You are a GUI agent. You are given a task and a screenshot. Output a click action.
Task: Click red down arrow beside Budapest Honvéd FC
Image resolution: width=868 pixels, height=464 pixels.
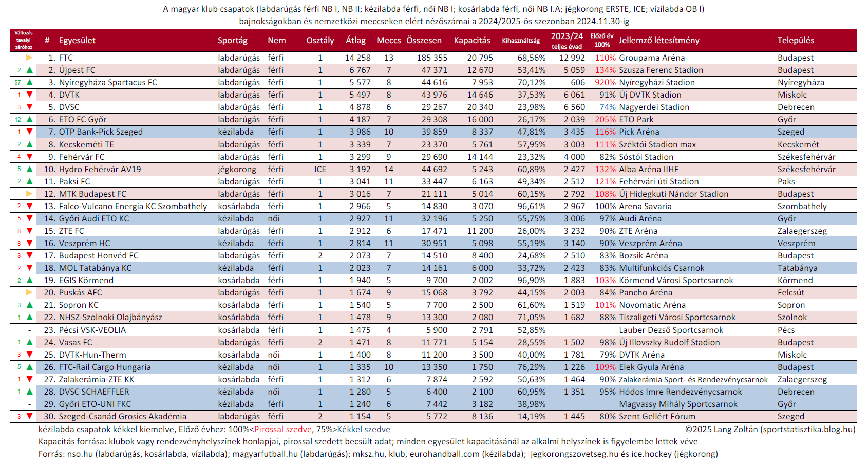[29, 255]
